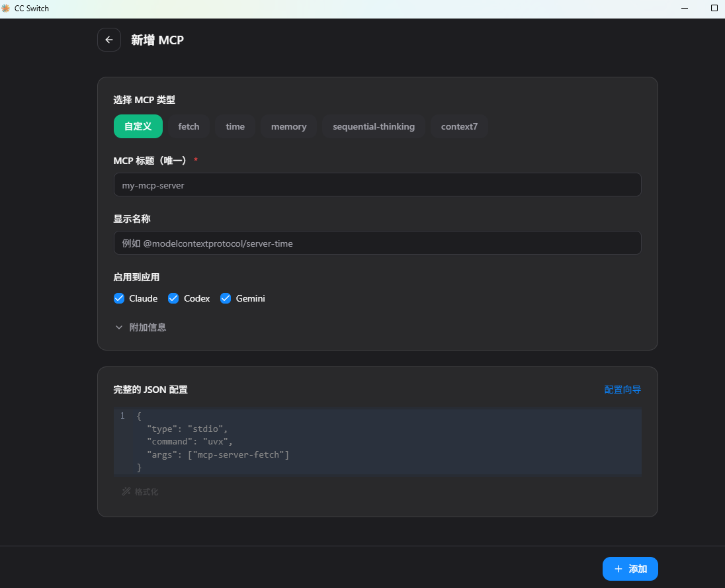
Task: Click the 格式化 format button
Action: (140, 491)
